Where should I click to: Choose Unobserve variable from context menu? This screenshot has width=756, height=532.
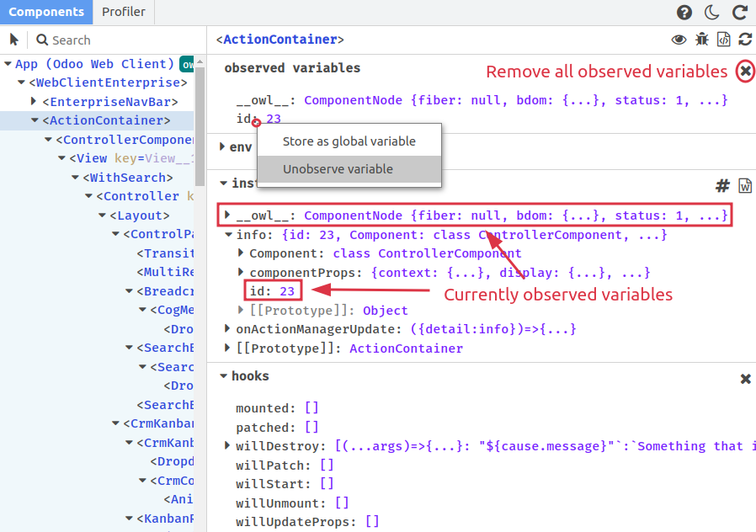pos(338,169)
